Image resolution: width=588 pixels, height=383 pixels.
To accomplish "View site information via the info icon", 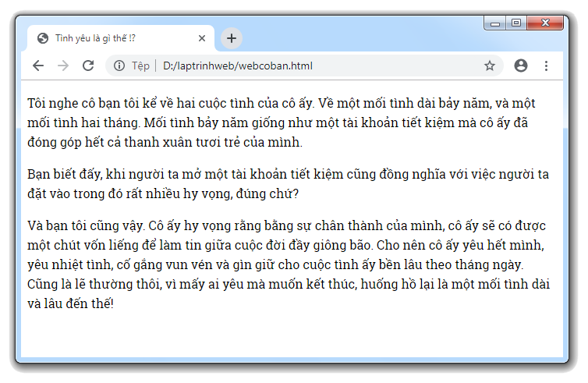I will pos(119,66).
